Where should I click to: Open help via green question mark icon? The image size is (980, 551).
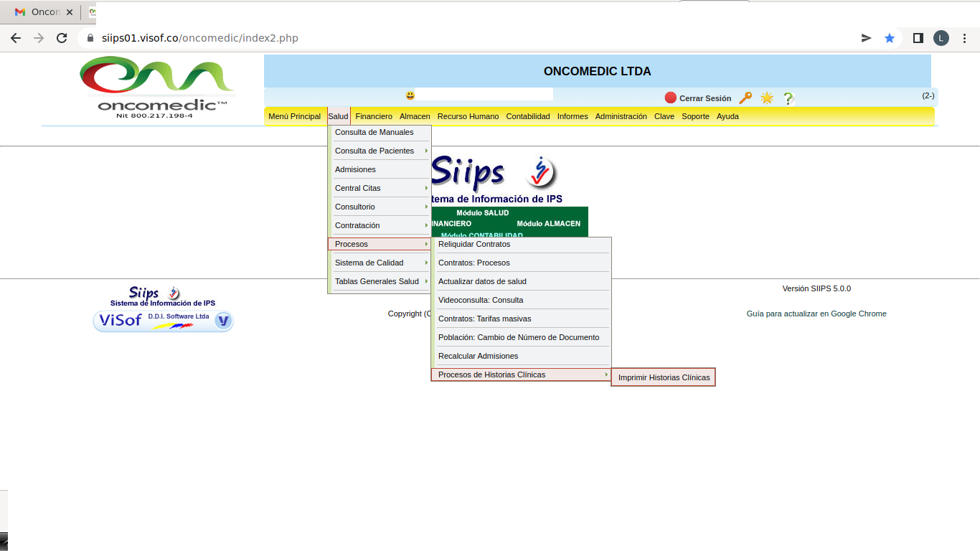[x=788, y=98]
